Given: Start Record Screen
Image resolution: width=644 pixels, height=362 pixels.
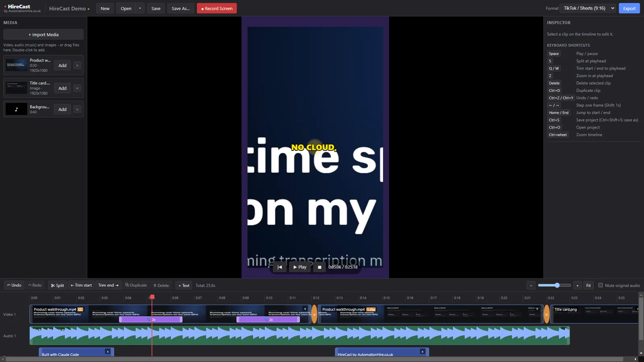Looking at the screenshot, I should [x=217, y=8].
